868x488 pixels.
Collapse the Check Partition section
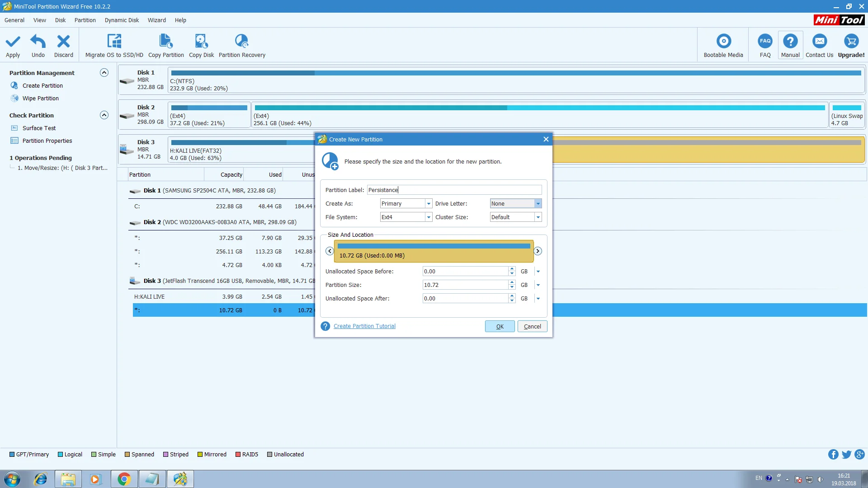click(104, 115)
